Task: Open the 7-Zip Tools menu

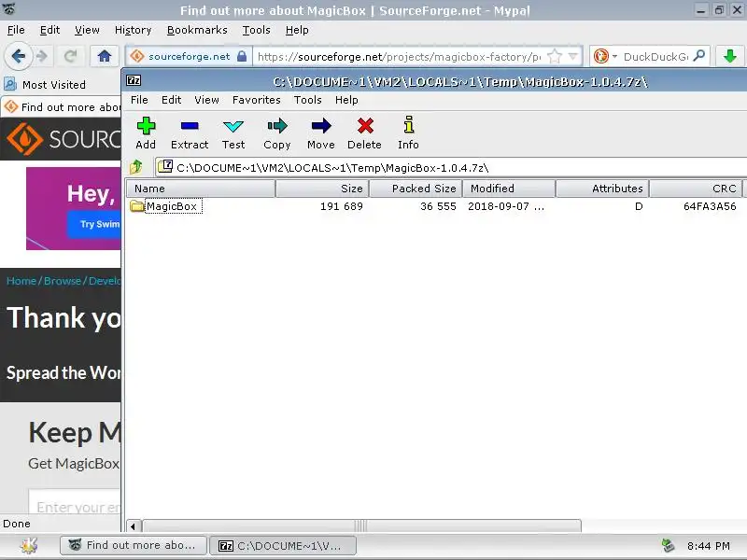Action: pos(308,100)
